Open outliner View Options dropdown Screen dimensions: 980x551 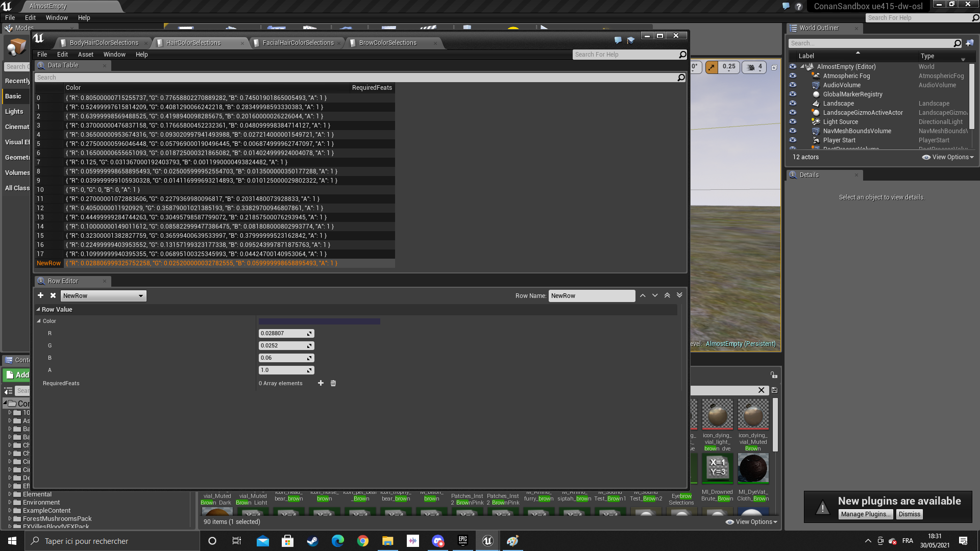click(x=948, y=157)
